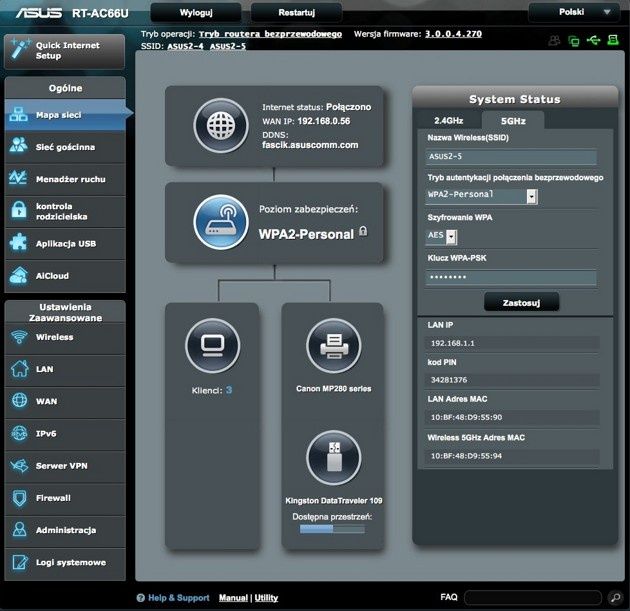Click the Restartuj button

click(297, 12)
